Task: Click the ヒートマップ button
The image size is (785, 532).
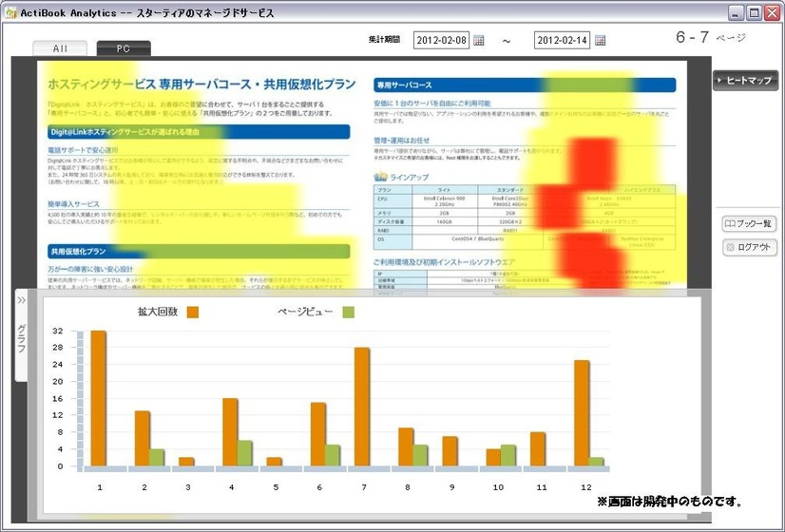Action: [x=745, y=80]
